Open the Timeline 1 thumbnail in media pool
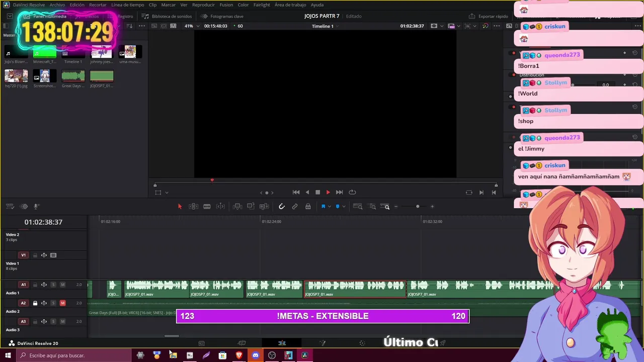 72,52
